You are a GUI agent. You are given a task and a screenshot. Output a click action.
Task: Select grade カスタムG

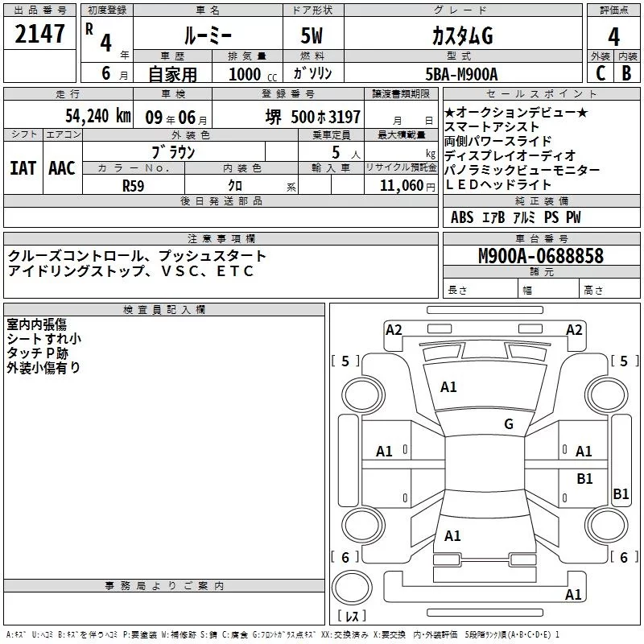(462, 35)
